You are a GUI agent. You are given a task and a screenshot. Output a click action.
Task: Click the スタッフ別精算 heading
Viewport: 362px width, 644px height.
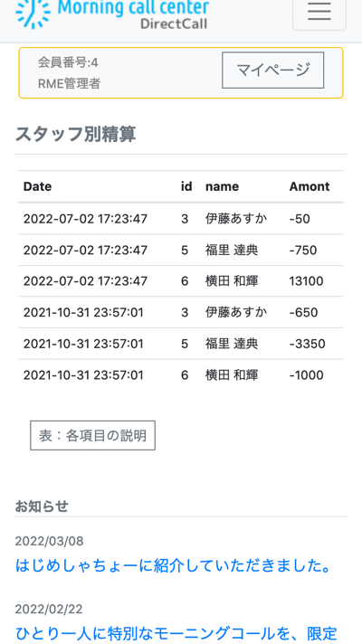pyautogui.click(x=76, y=134)
